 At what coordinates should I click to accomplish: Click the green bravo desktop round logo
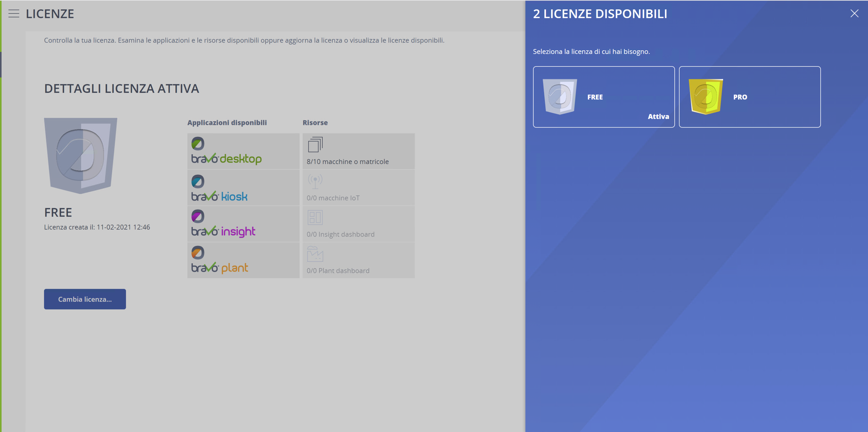tap(198, 143)
